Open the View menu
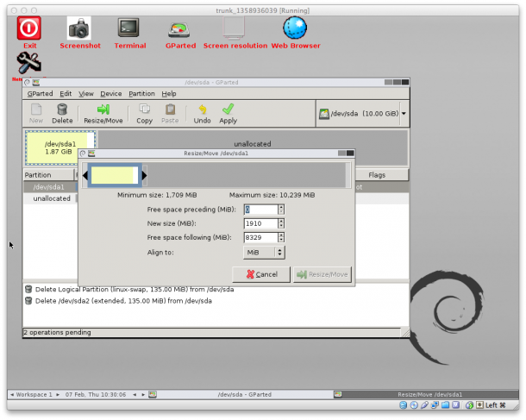This screenshot has width=526, height=420. 86,94
